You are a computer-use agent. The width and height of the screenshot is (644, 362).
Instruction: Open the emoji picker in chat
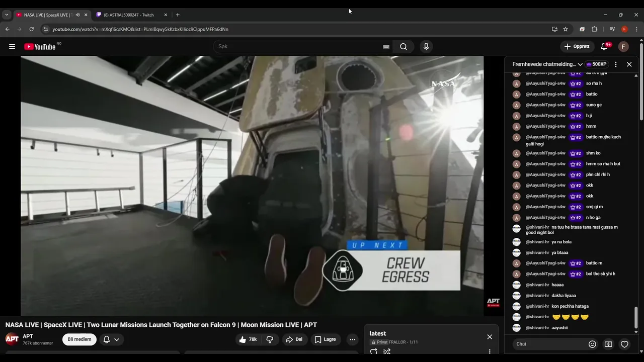592,344
